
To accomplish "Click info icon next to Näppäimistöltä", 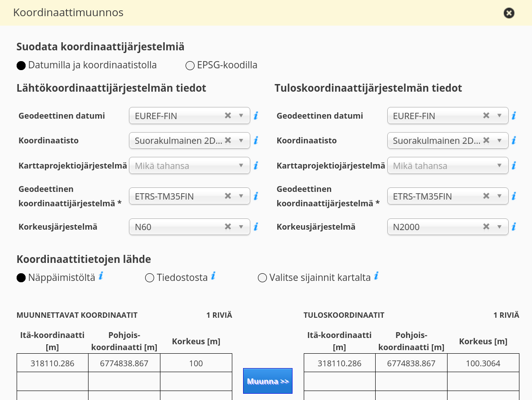I will [101, 276].
